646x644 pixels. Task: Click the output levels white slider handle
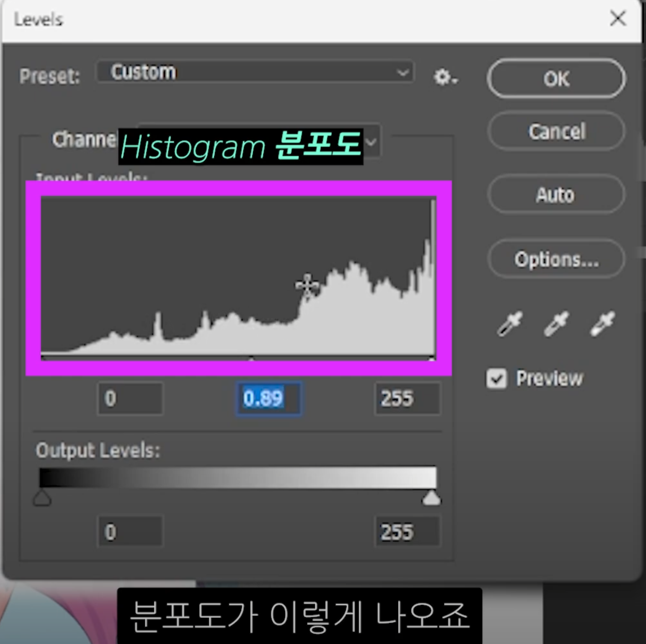(x=431, y=498)
